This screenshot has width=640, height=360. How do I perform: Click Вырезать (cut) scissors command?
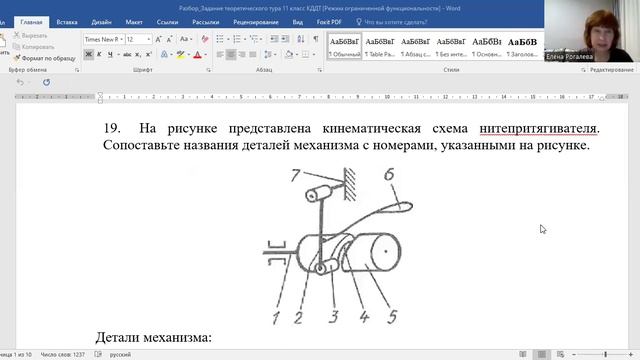(31, 36)
